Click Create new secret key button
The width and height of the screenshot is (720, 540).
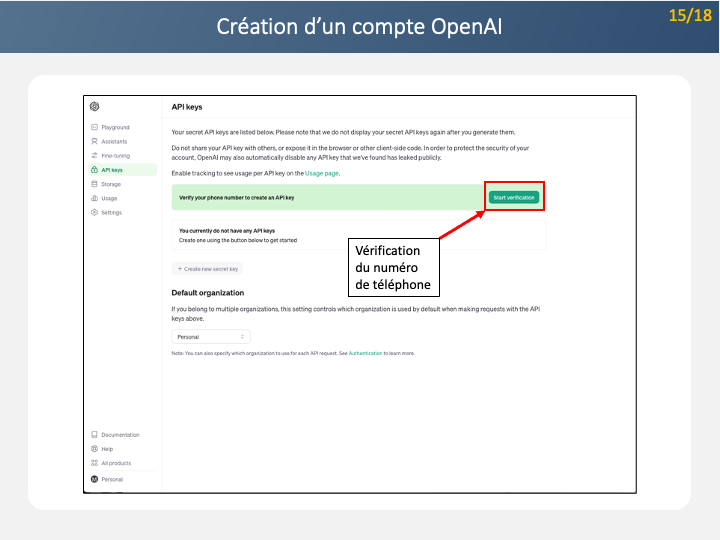point(207,269)
